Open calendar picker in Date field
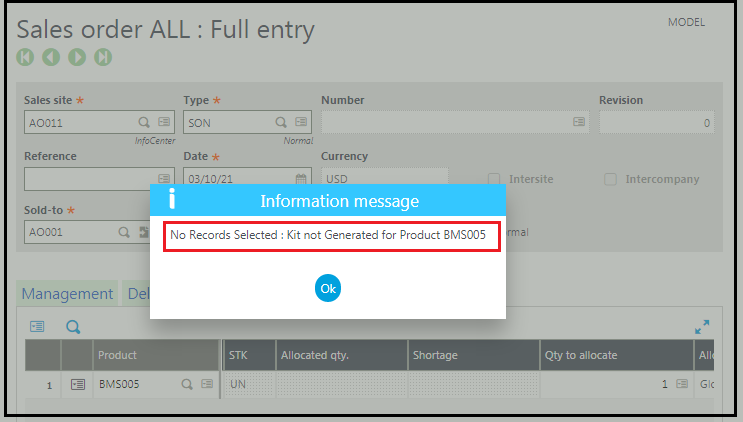The image size is (743, 422). point(301,178)
